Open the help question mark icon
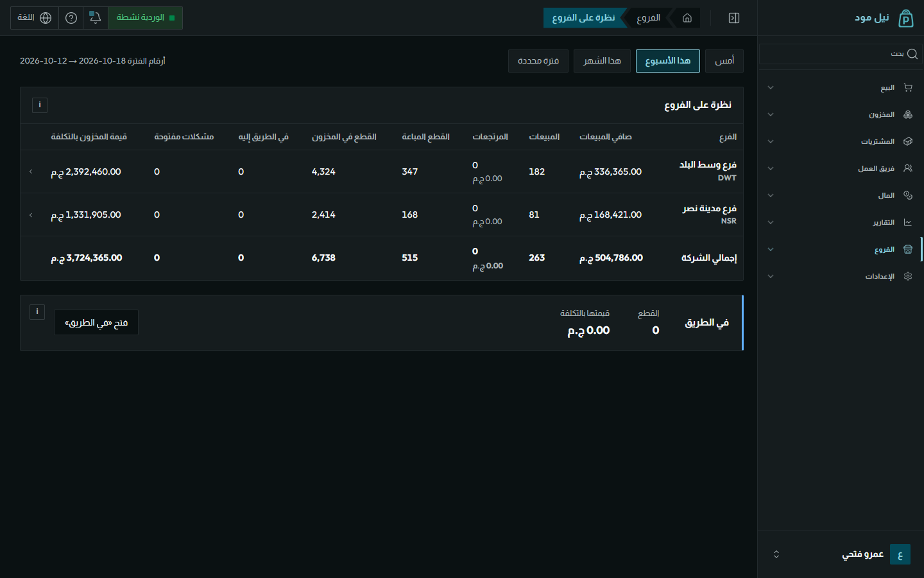The height and width of the screenshot is (578, 924). (x=71, y=18)
